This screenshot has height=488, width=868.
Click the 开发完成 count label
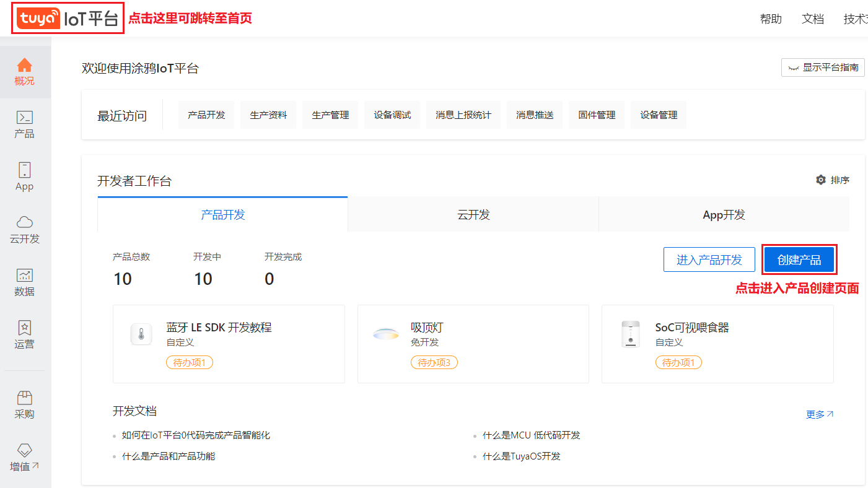click(x=283, y=257)
